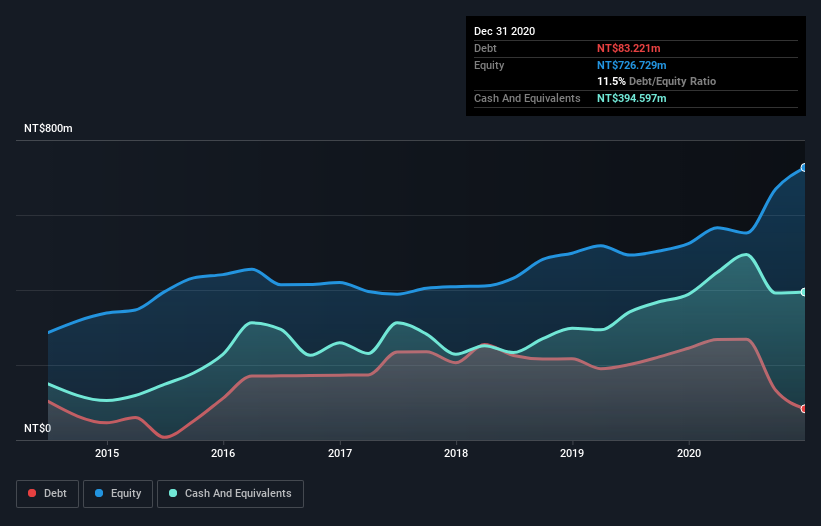821x526 pixels.
Task: Toggle Cash And Equivalents legend button
Action: [230, 494]
